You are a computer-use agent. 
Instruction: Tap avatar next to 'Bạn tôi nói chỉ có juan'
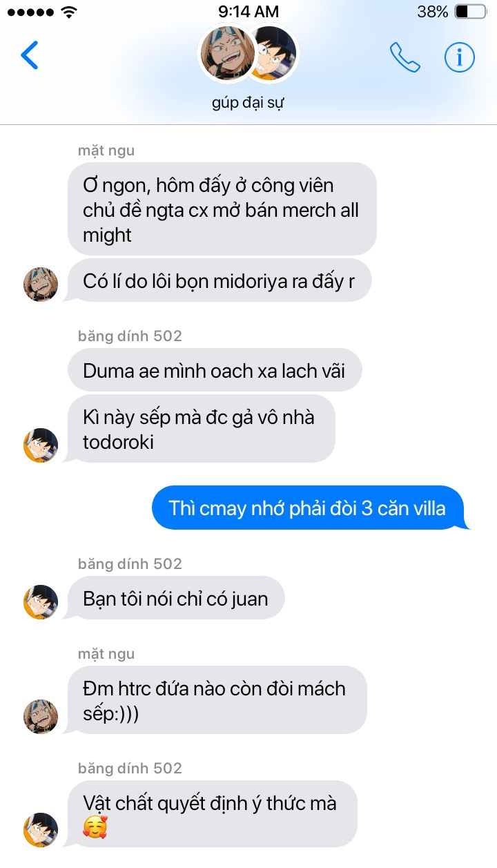click(x=41, y=601)
